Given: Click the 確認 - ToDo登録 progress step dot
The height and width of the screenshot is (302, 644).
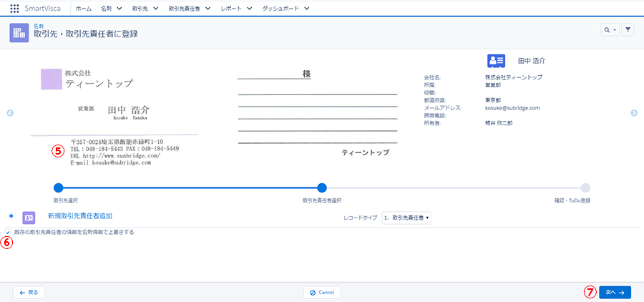Looking at the screenshot, I should [x=585, y=187].
